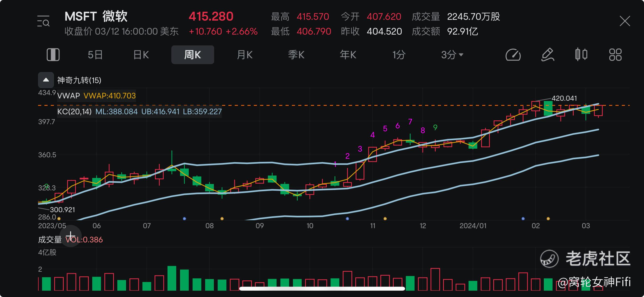Open VWAP indicator label
The width and height of the screenshot is (644, 297).
tap(96, 96)
